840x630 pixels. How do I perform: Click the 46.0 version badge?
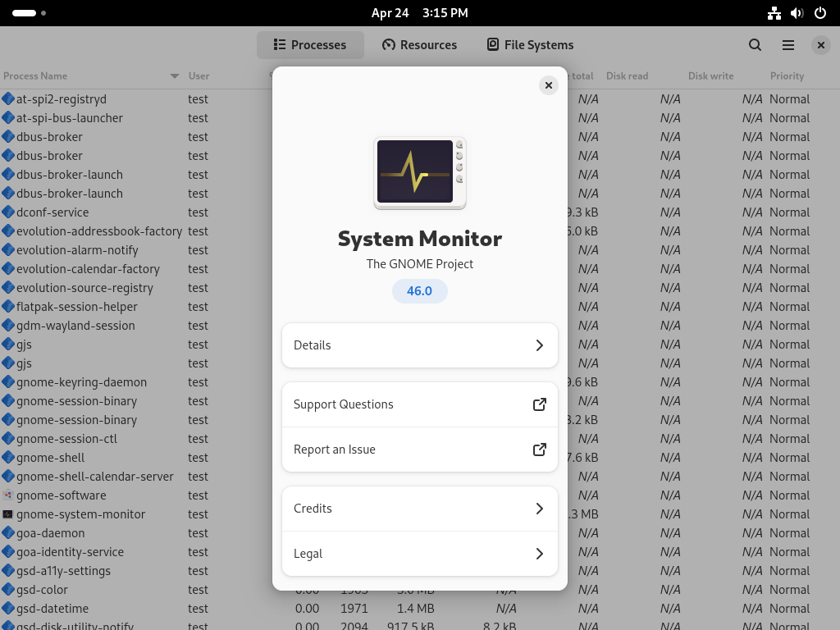pos(419,291)
